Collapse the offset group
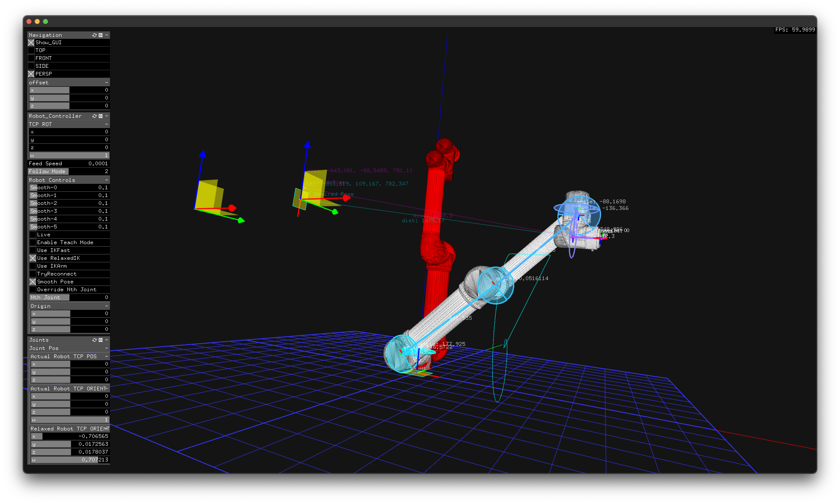 tap(107, 83)
